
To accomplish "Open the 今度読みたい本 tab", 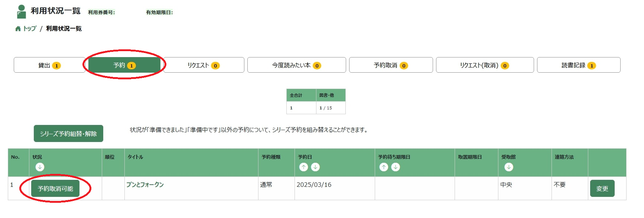I will [x=296, y=65].
